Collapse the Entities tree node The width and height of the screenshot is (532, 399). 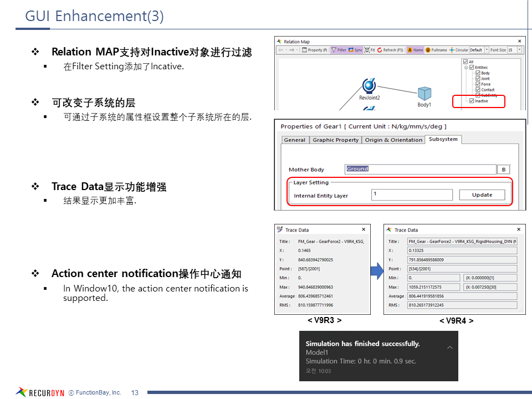coord(466,68)
